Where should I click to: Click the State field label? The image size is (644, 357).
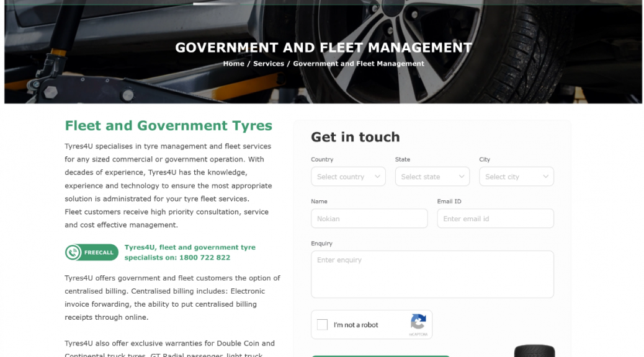pyautogui.click(x=403, y=159)
